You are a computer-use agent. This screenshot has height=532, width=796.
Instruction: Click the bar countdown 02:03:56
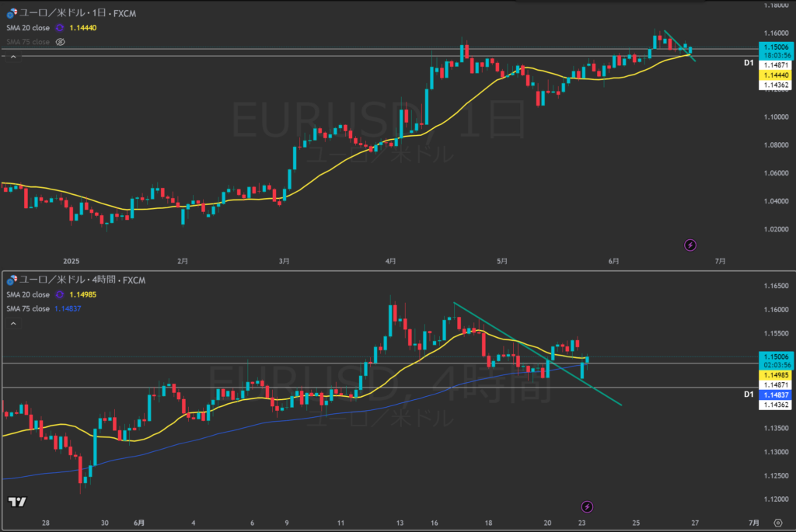776,365
